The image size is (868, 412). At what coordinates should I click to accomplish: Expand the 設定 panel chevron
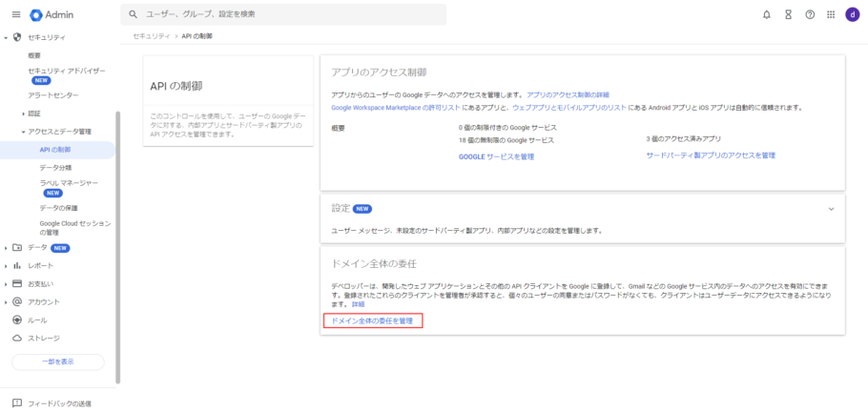831,209
